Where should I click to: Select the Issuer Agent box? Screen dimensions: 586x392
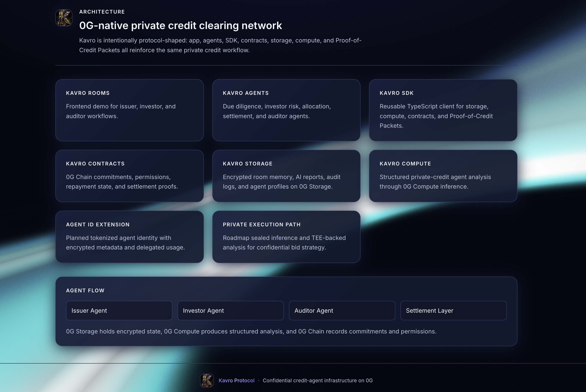click(119, 311)
